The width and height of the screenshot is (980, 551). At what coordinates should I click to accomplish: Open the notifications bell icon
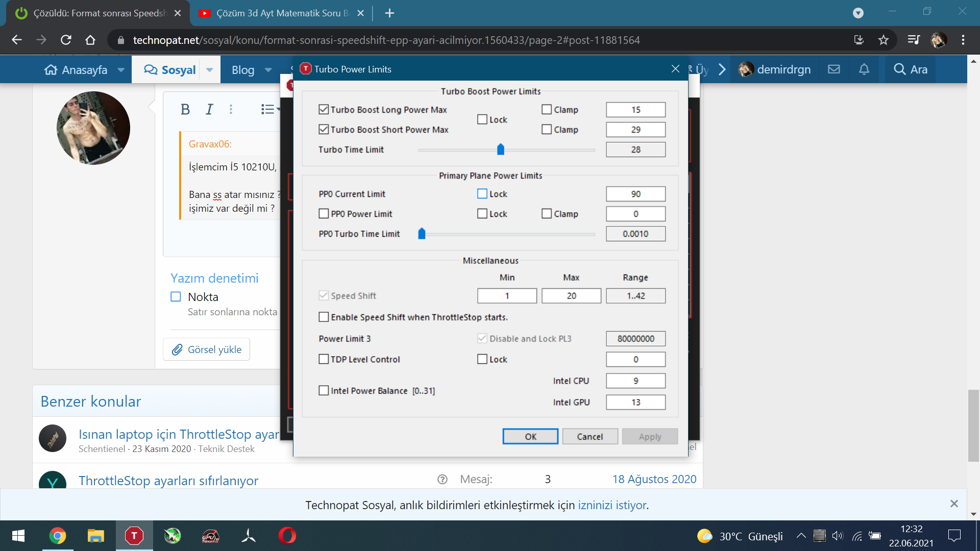click(x=864, y=69)
